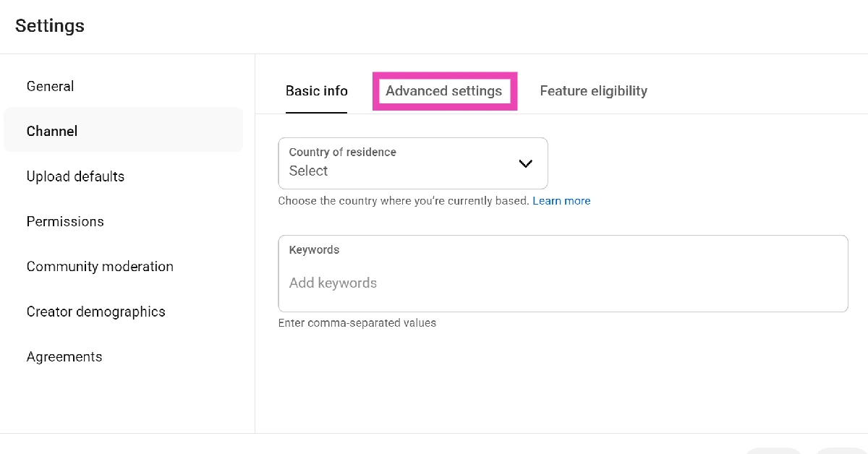868x454 pixels.
Task: Open Creator demographics settings
Action: (x=95, y=312)
